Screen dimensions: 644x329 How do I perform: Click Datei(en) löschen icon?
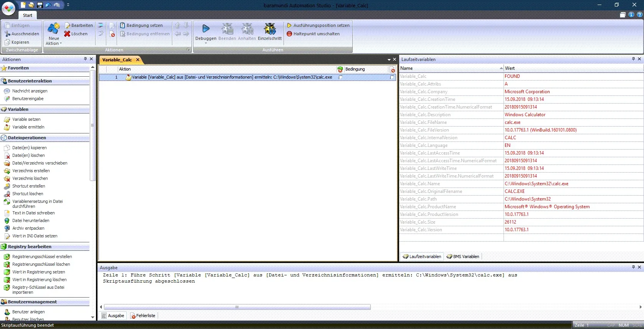coord(7,155)
